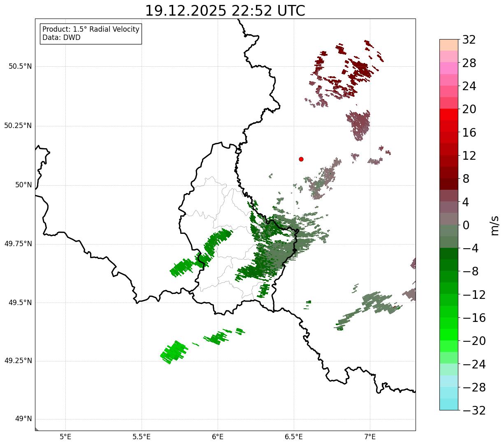Click the colorbar 0 tick label
The width and height of the screenshot is (504, 445).
point(466,225)
